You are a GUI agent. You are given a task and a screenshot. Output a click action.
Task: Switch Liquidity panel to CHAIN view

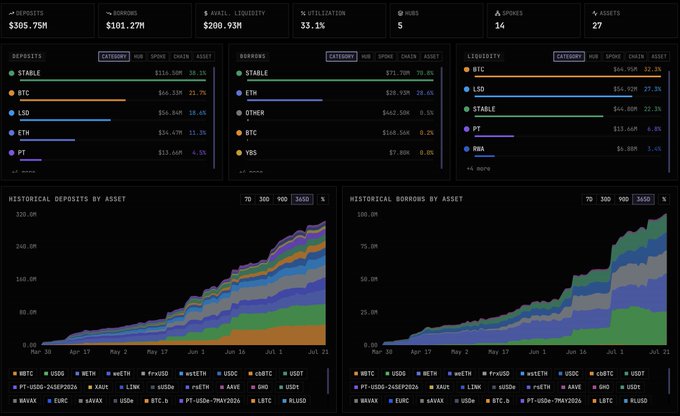(x=636, y=56)
